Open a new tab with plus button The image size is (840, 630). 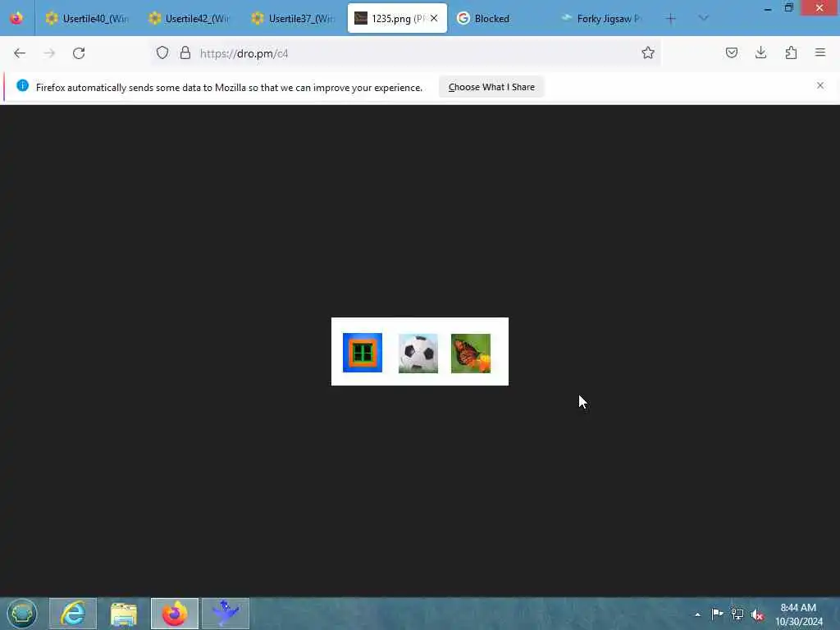(x=670, y=18)
